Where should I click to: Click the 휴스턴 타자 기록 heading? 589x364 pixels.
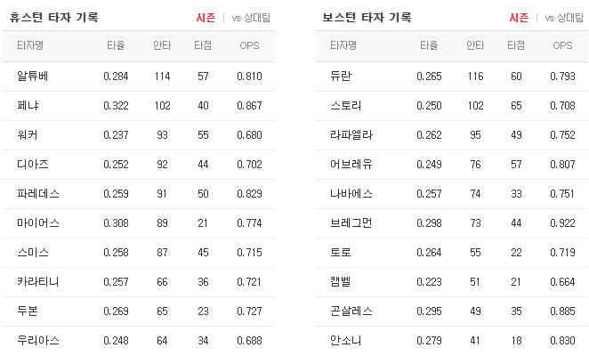coord(53,17)
